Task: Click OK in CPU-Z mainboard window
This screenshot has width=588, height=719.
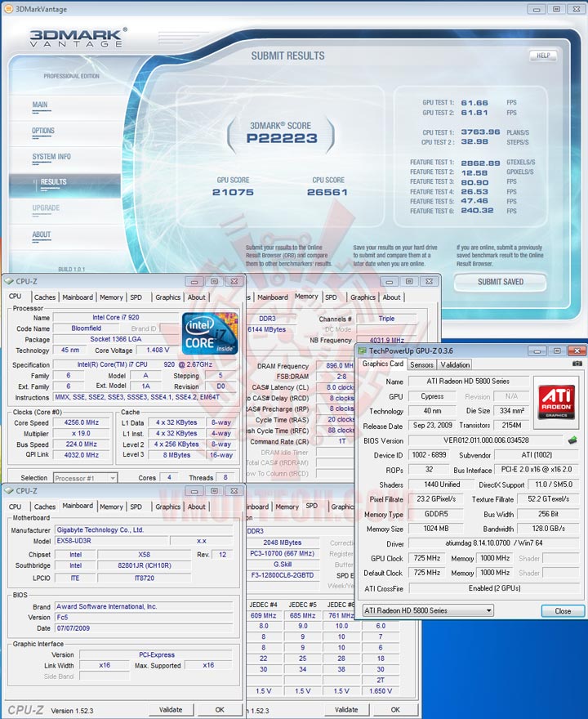Action: 220,709
